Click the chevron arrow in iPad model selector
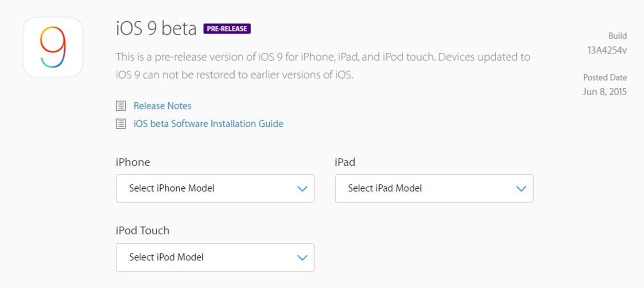Viewport: 644px width, 288px height. (x=521, y=189)
